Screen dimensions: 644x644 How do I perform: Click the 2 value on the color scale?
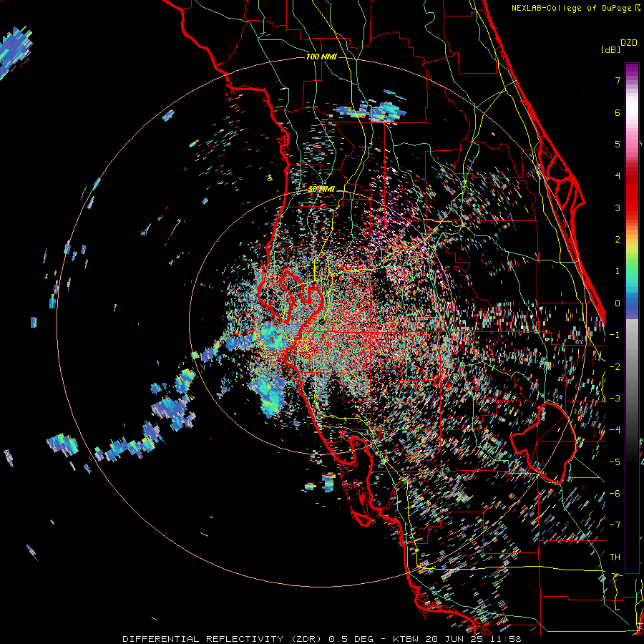(x=618, y=240)
